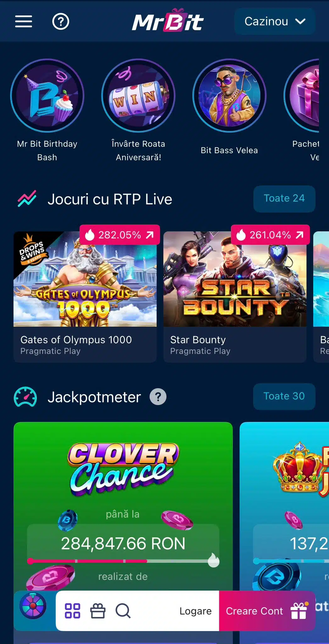The width and height of the screenshot is (329, 644).
Task: Tap the MrBit logo
Action: (168, 20)
